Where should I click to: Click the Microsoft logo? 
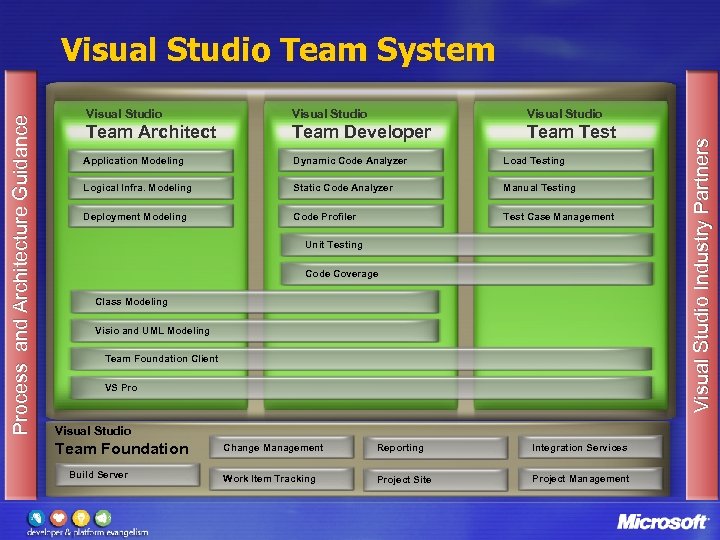tap(662, 522)
